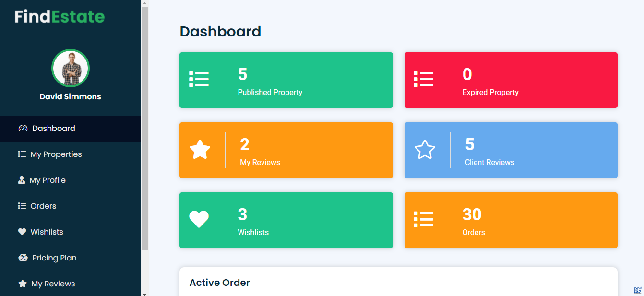Click the small extension icon at bottom-right corner
644x296 pixels.
[638, 290]
